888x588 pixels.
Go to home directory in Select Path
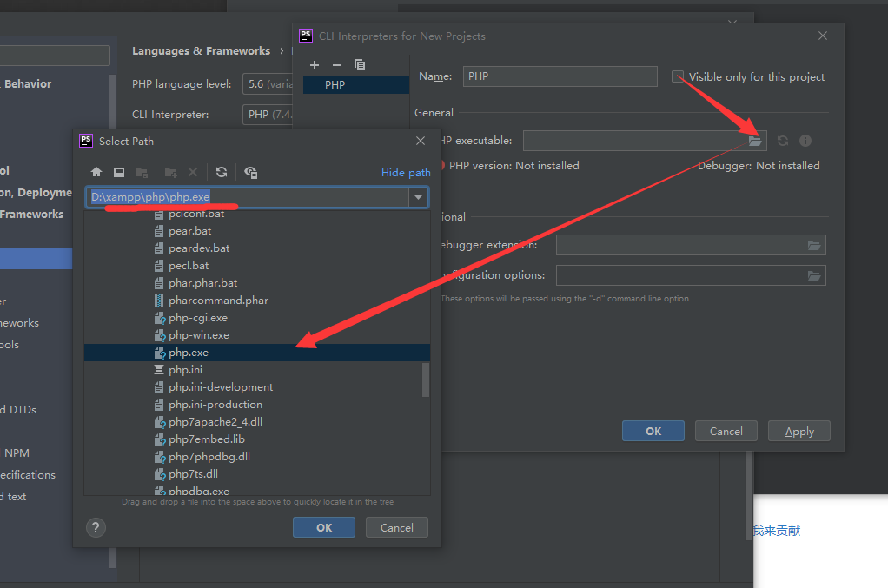point(96,172)
